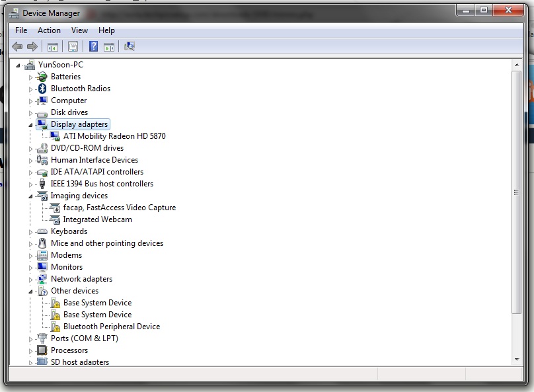Collapse the Other devices node arrow
Screen dimensions: 534x392
30,292
